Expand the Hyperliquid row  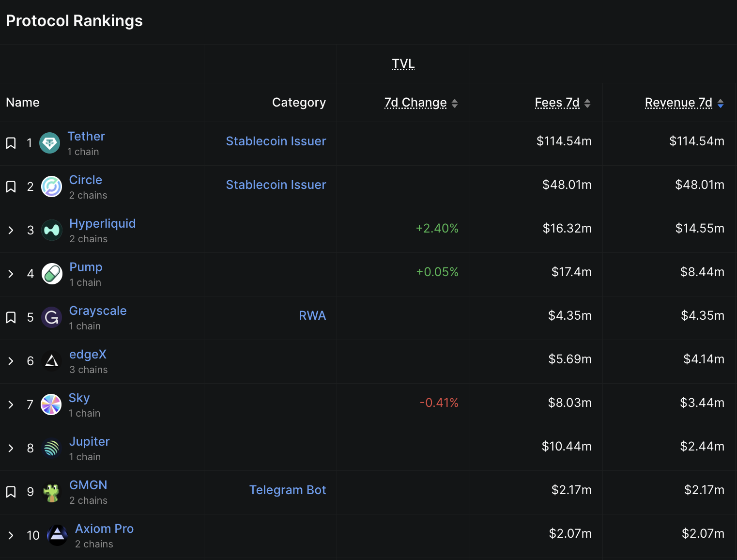11,230
